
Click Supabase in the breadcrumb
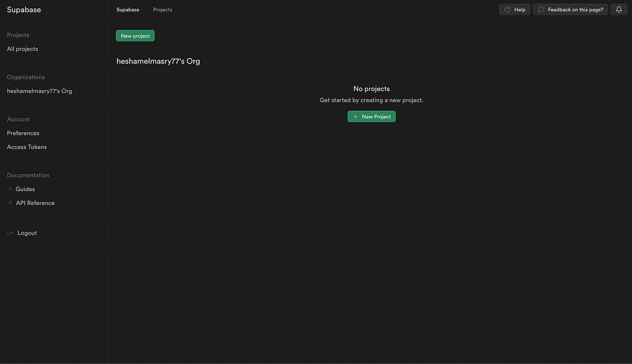click(127, 9)
